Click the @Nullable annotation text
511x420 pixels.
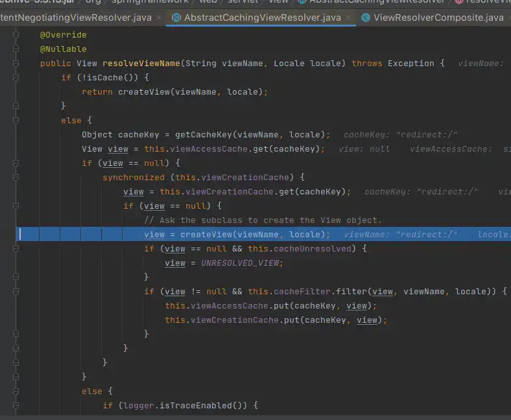click(63, 49)
